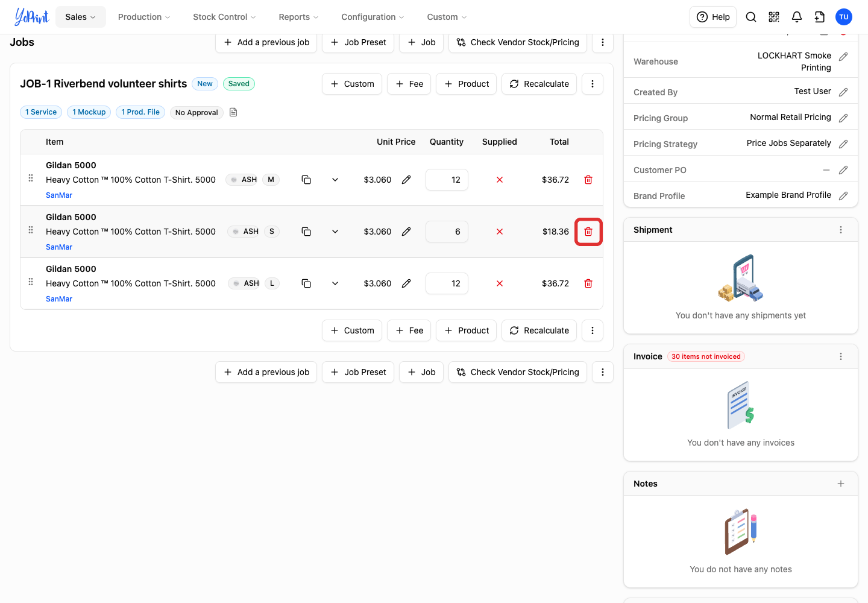Edit the Customer PO field
Image resolution: width=868 pixels, height=603 pixels.
coord(843,170)
